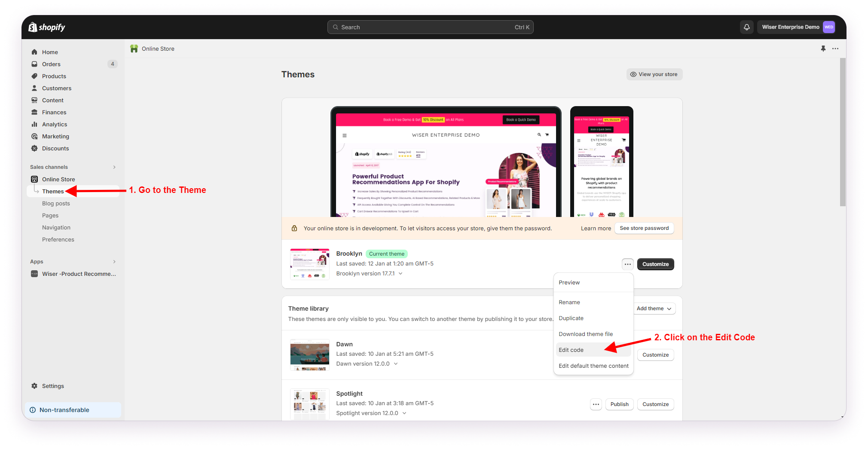The image size is (868, 449).
Task: Open Preferences in the sidebar
Action: (x=58, y=240)
